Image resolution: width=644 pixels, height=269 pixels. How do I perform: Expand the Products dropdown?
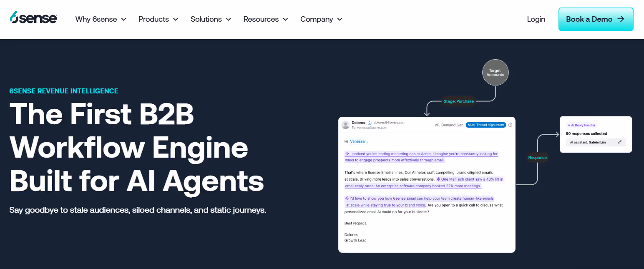click(x=158, y=19)
